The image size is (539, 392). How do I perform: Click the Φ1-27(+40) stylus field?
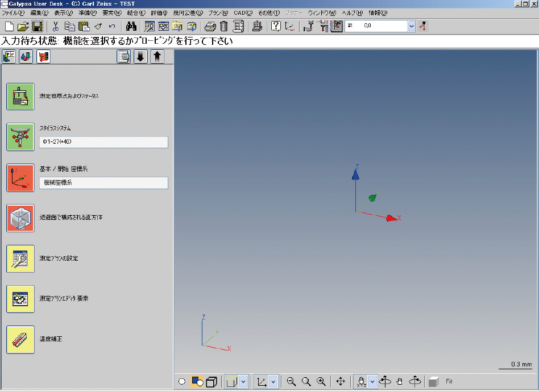(103, 142)
